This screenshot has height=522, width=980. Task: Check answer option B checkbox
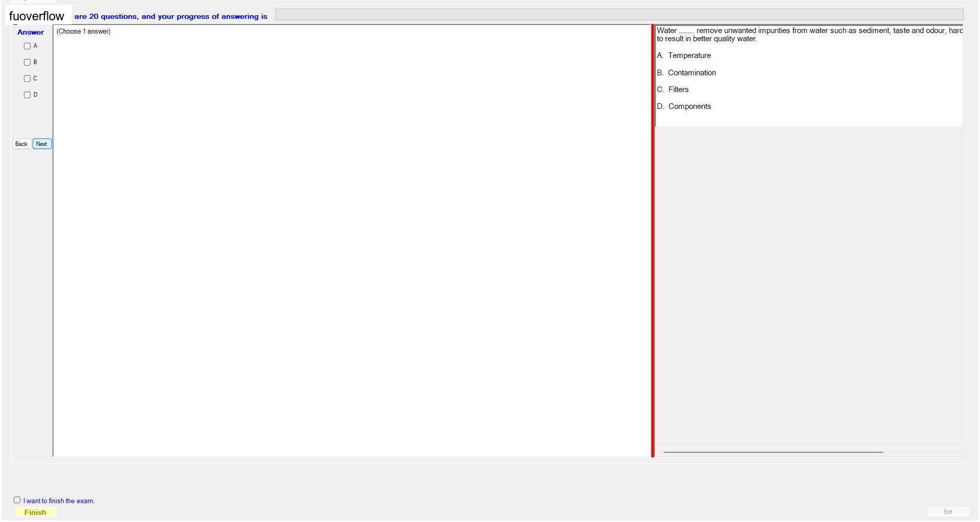point(27,63)
